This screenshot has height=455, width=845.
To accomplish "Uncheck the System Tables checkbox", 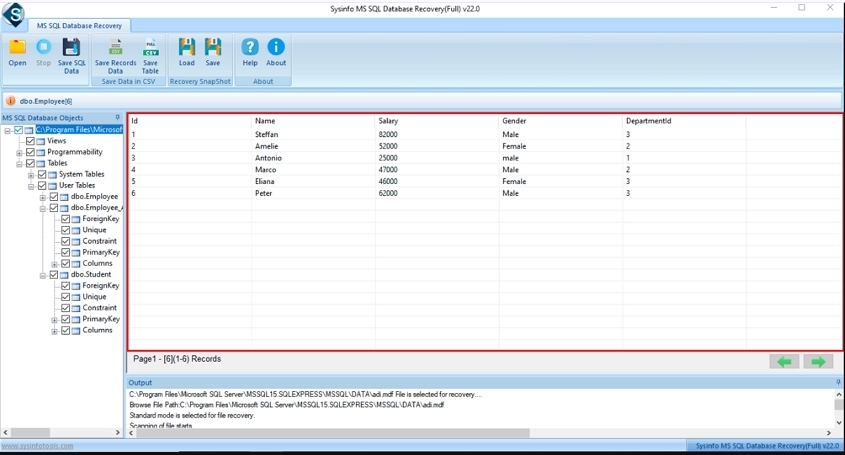I will click(42, 174).
